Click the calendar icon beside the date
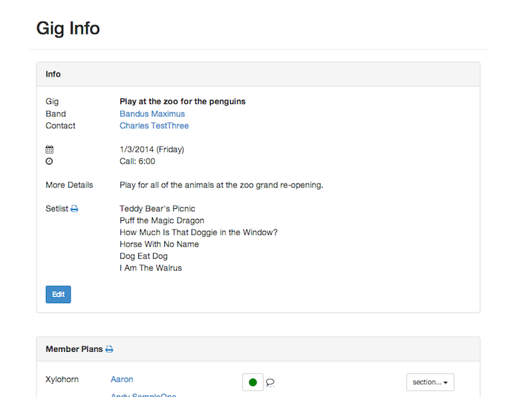532x397 pixels. click(x=49, y=150)
